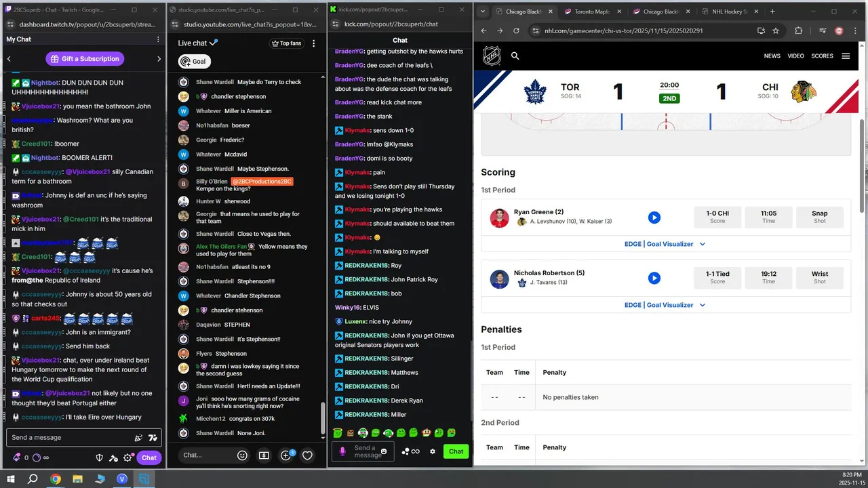Click the 19:12 time cell
The height and width of the screenshot is (488, 868).
pyautogui.click(x=768, y=278)
